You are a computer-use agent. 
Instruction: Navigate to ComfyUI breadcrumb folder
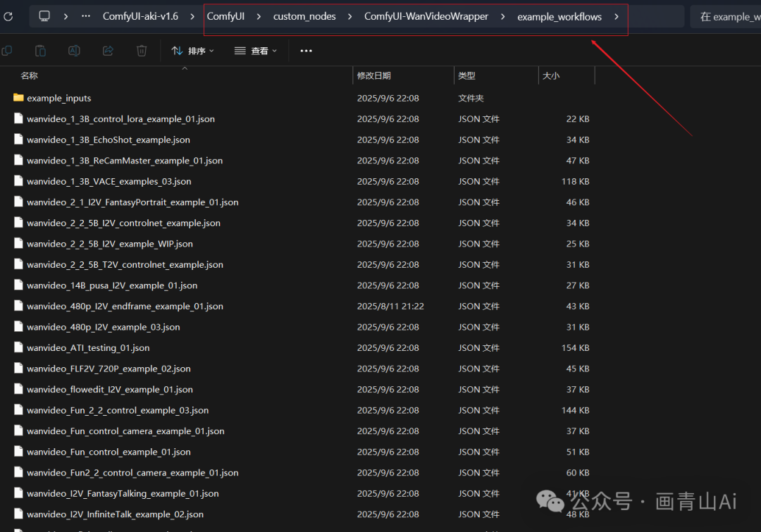click(x=225, y=16)
